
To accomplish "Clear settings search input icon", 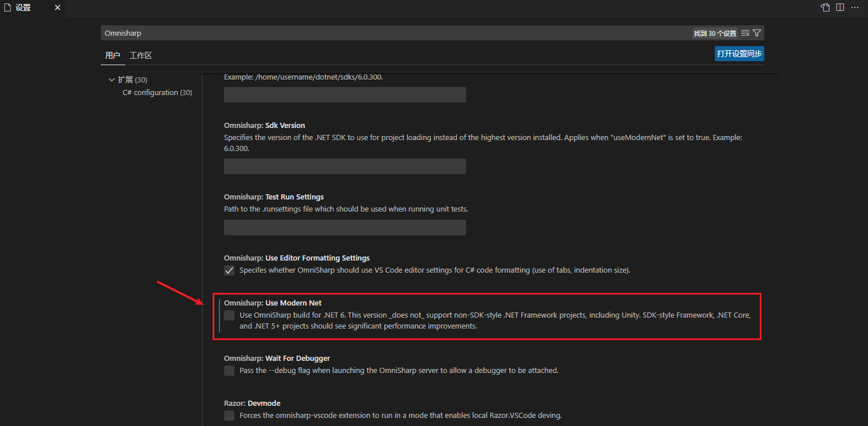I will (745, 33).
